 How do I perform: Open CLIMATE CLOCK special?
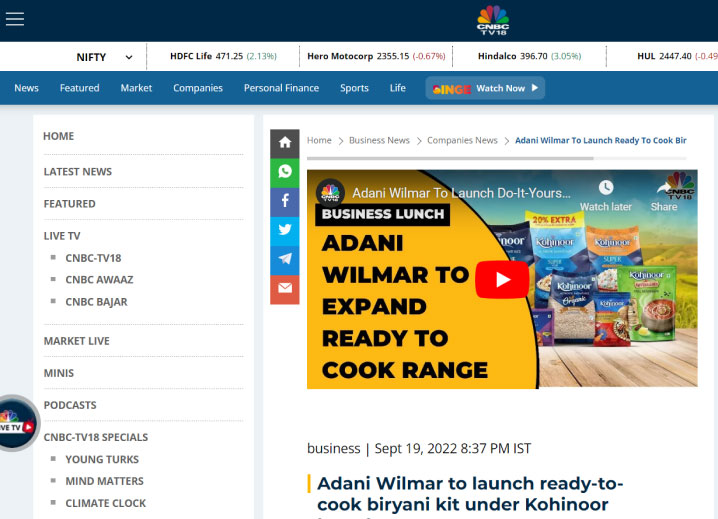(x=106, y=503)
